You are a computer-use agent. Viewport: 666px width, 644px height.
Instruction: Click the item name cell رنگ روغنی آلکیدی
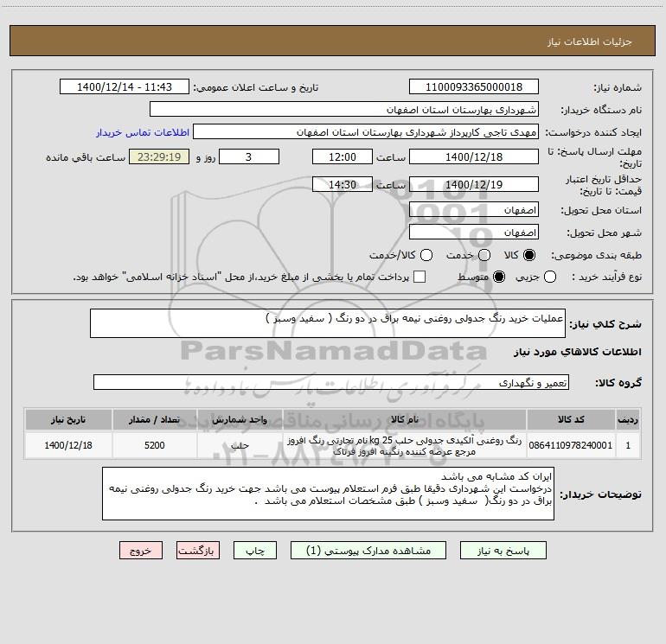pos(405,445)
